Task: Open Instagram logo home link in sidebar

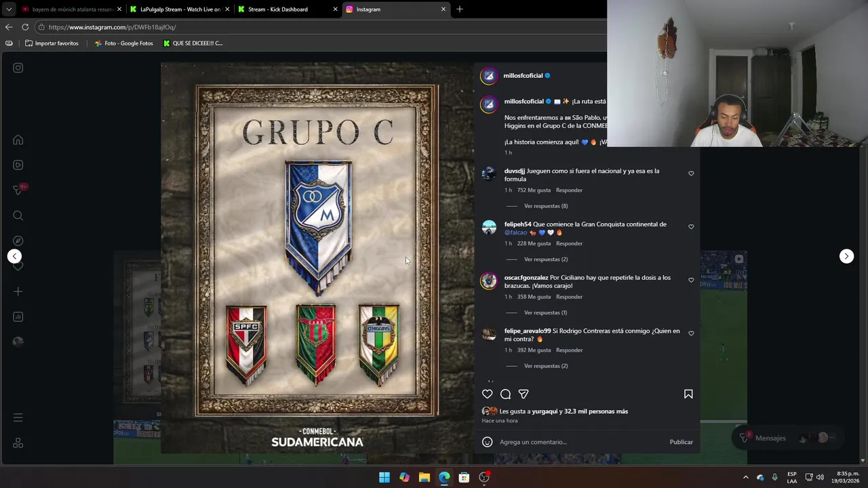Action: 18,68
